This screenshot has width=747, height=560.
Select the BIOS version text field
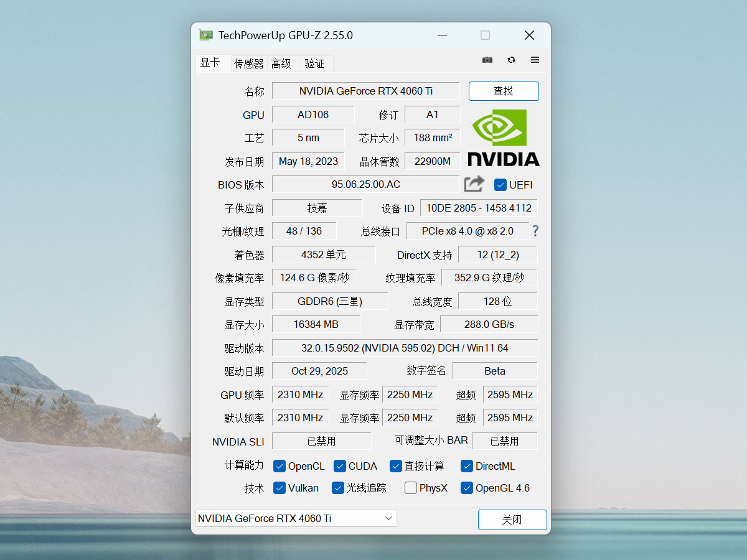[x=366, y=184]
